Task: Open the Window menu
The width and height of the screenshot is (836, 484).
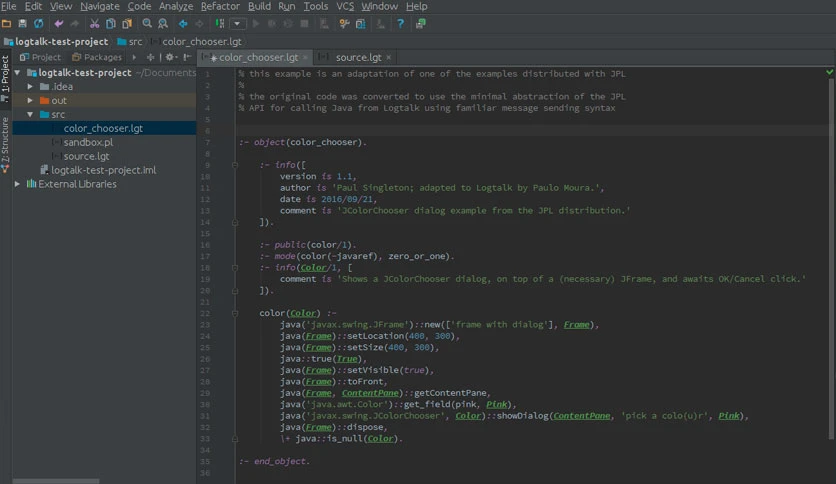Action: click(x=380, y=6)
